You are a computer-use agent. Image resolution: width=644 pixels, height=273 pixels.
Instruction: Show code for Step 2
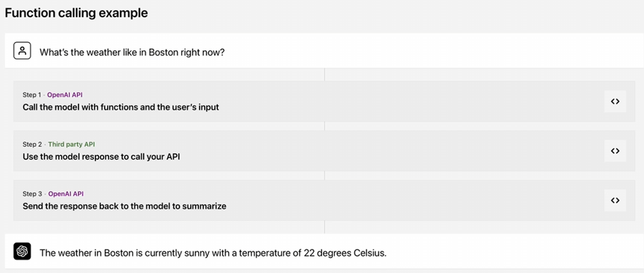(x=615, y=151)
